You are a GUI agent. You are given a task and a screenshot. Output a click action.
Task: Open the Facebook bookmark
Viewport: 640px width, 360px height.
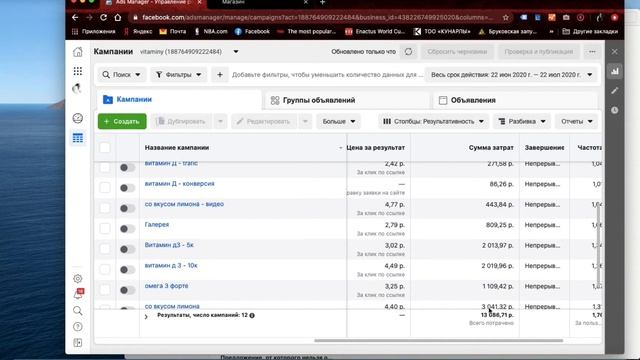point(252,31)
